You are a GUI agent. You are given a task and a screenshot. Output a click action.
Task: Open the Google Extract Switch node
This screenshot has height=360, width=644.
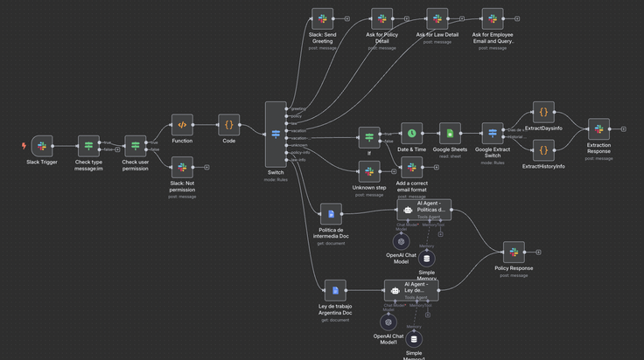point(493,134)
